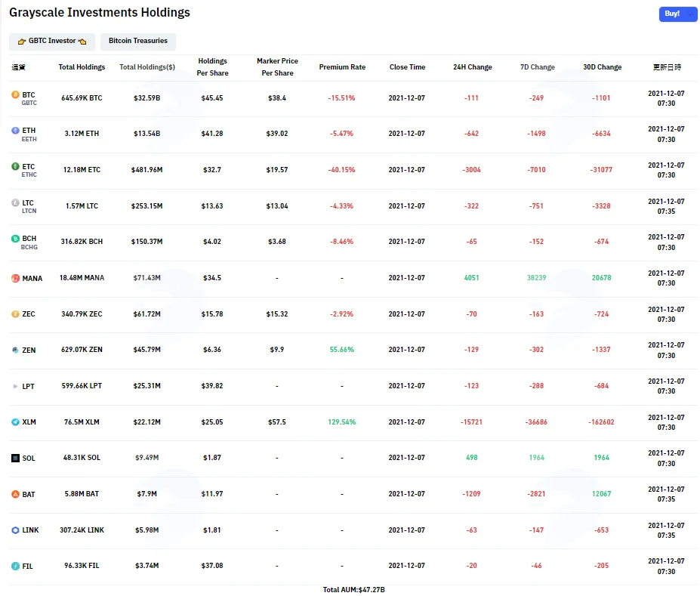Screen dimensions: 700x596
Task: Open the GBTC Investor tab
Action: point(52,41)
